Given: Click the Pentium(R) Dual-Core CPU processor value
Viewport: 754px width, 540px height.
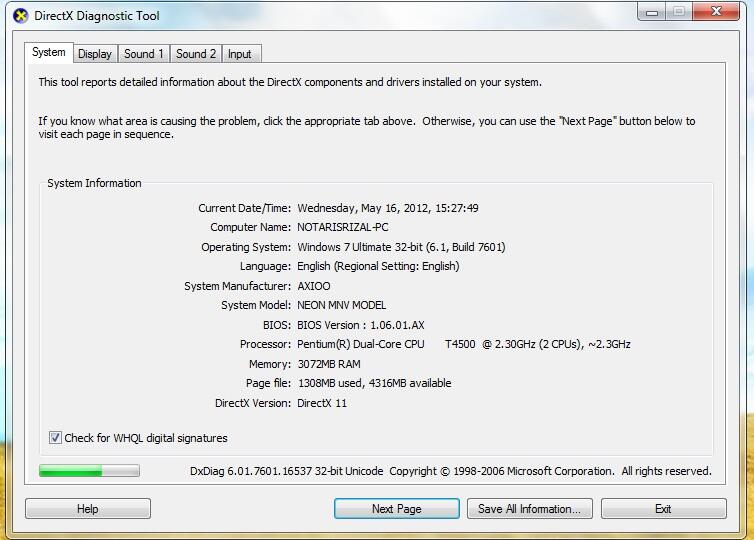Looking at the screenshot, I should [464, 344].
